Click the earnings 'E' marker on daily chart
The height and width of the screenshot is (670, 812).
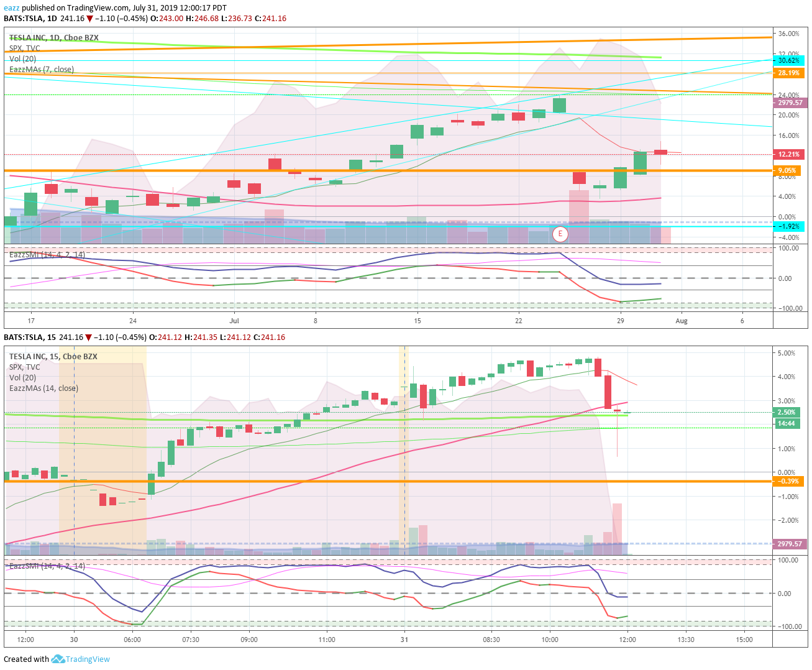click(560, 234)
